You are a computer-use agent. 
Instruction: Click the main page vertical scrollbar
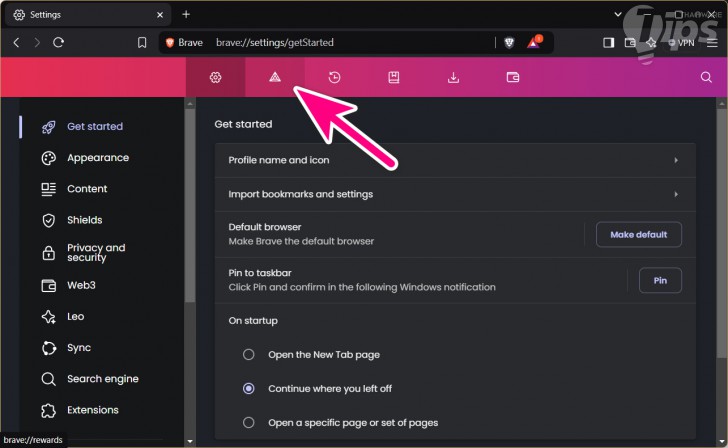pyautogui.click(x=721, y=232)
